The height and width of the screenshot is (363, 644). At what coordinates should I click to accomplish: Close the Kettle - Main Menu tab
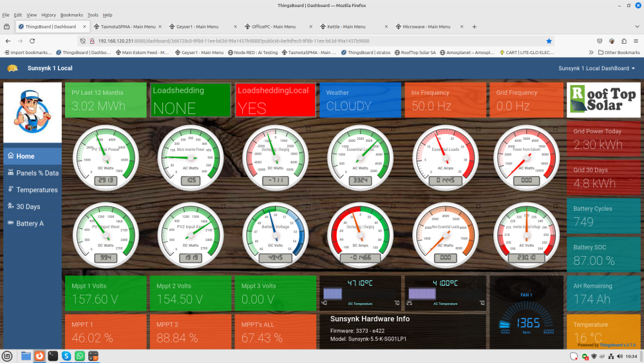click(386, 26)
